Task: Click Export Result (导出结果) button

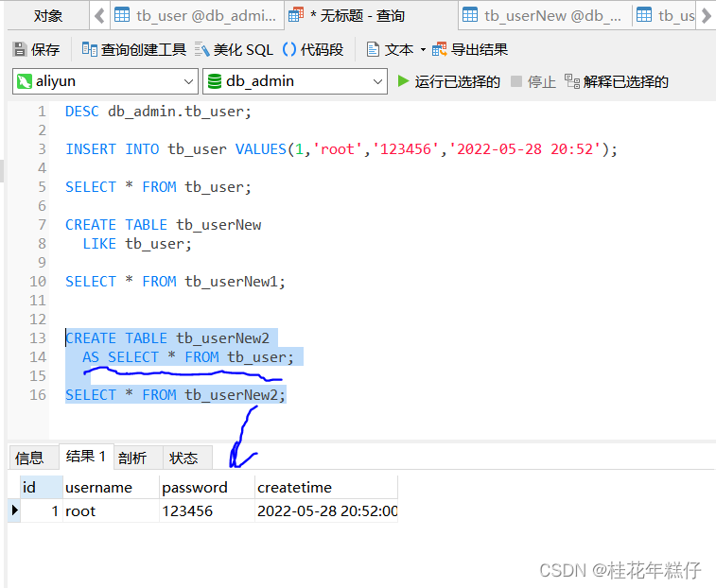Action: [470, 49]
